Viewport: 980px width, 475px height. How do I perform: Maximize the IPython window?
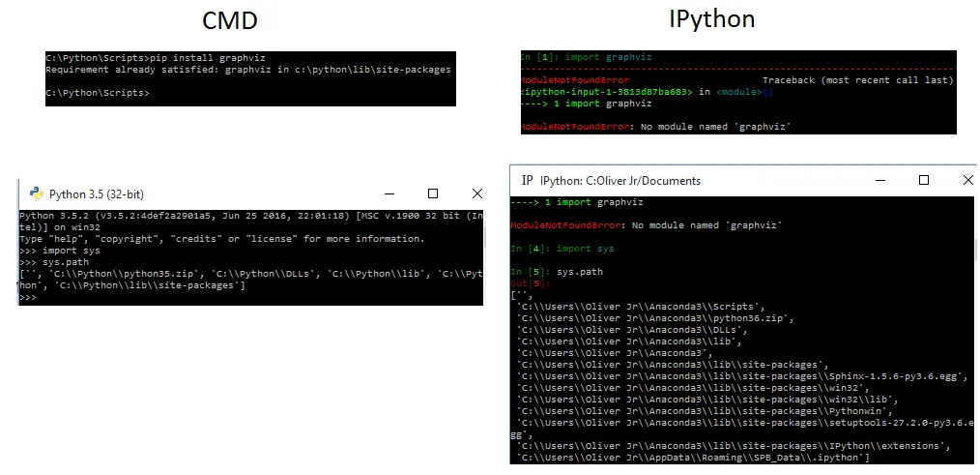(924, 180)
